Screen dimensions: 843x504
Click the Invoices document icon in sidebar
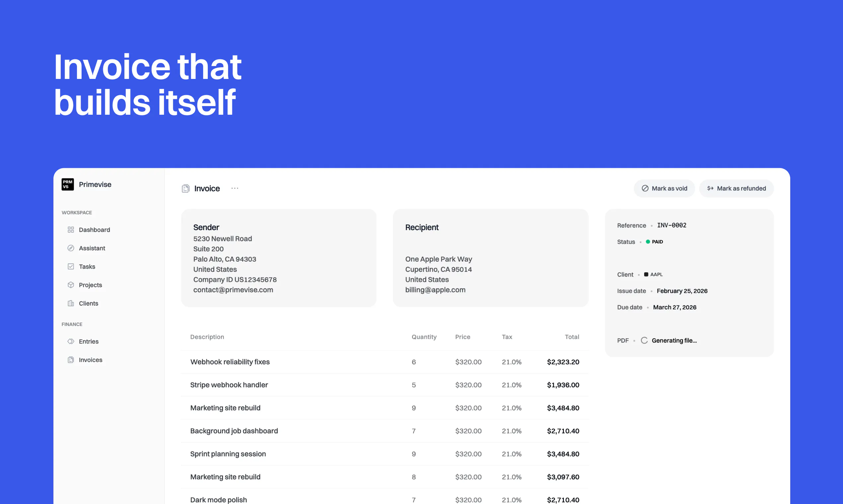coord(71,360)
